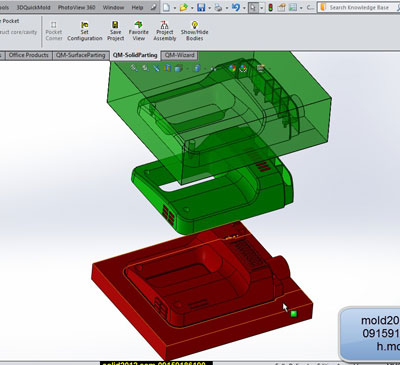Click in the Search Knowledge Base field

click(x=359, y=7)
